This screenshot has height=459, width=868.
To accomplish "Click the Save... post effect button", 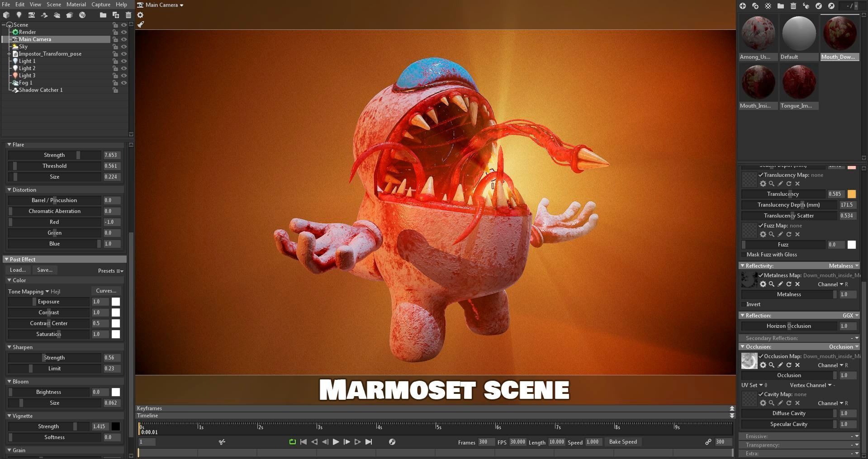I will [44, 270].
